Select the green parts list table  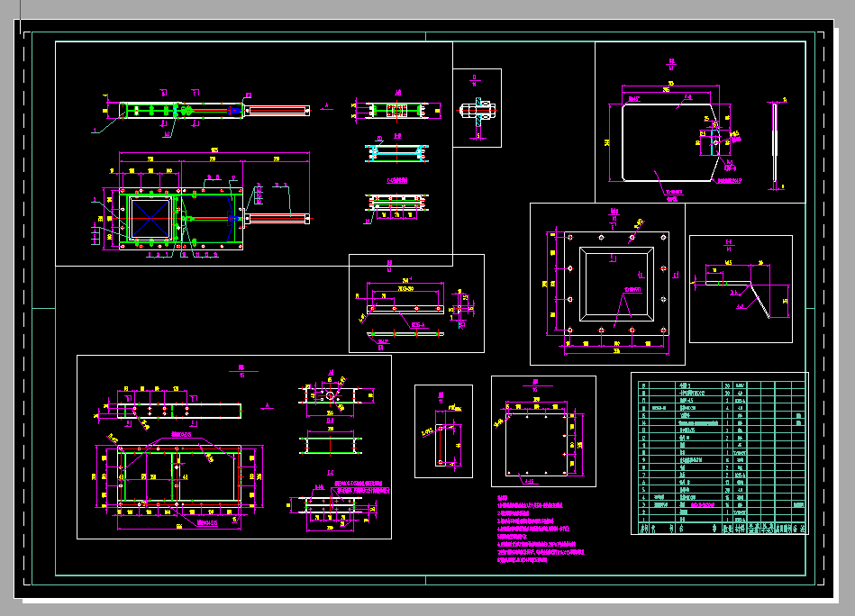[x=722, y=457]
